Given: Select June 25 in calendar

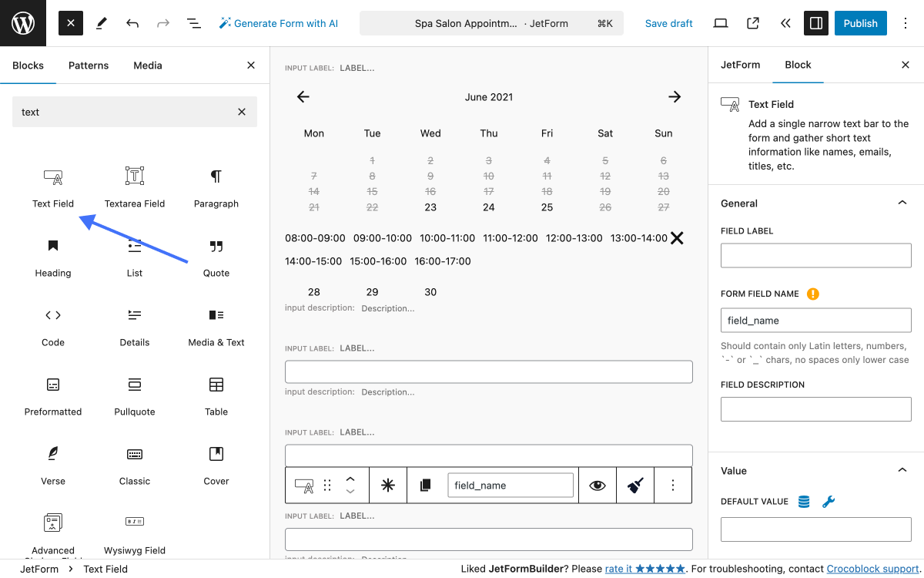Looking at the screenshot, I should tap(547, 207).
